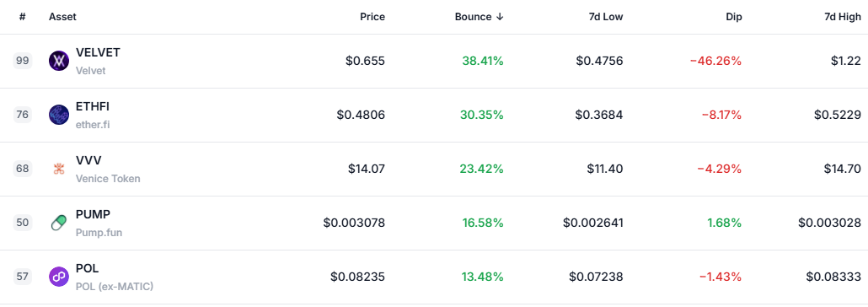The width and height of the screenshot is (868, 307).
Task: Click the Bounce column sort arrow
Action: 500,17
